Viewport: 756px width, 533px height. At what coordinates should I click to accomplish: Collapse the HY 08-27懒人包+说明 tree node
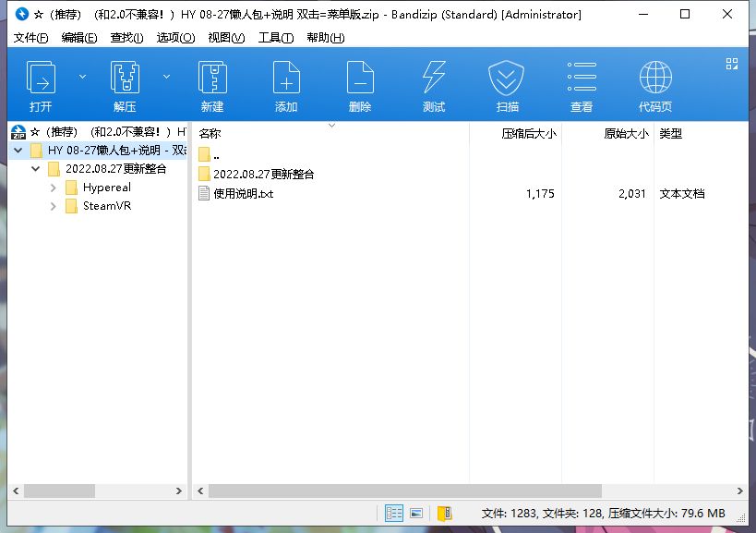pyautogui.click(x=18, y=151)
